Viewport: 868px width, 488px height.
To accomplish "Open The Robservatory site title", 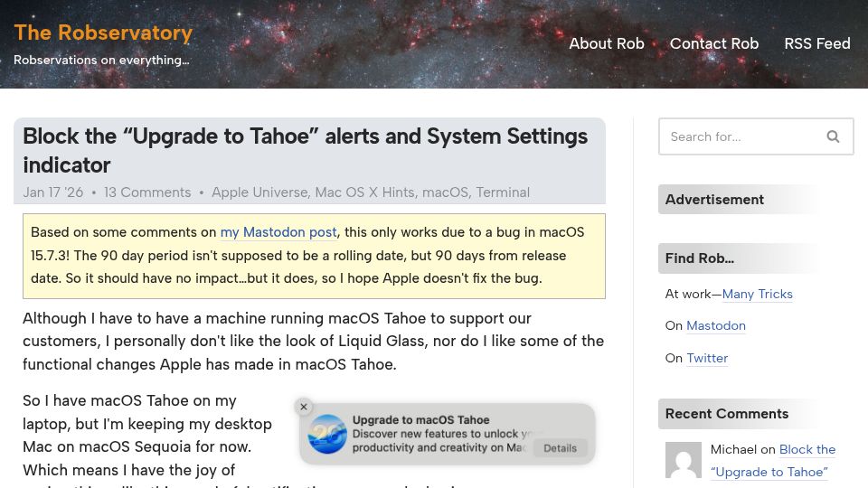I will pos(103,33).
